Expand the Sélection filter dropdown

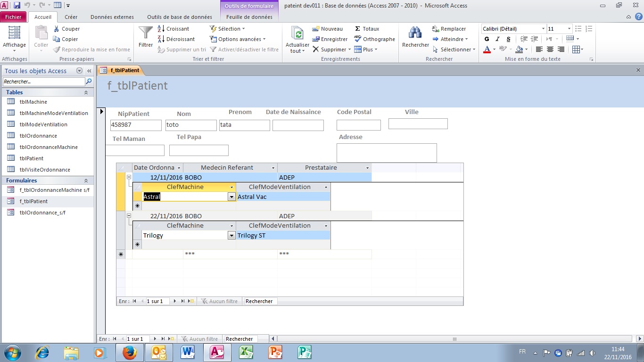point(228,29)
